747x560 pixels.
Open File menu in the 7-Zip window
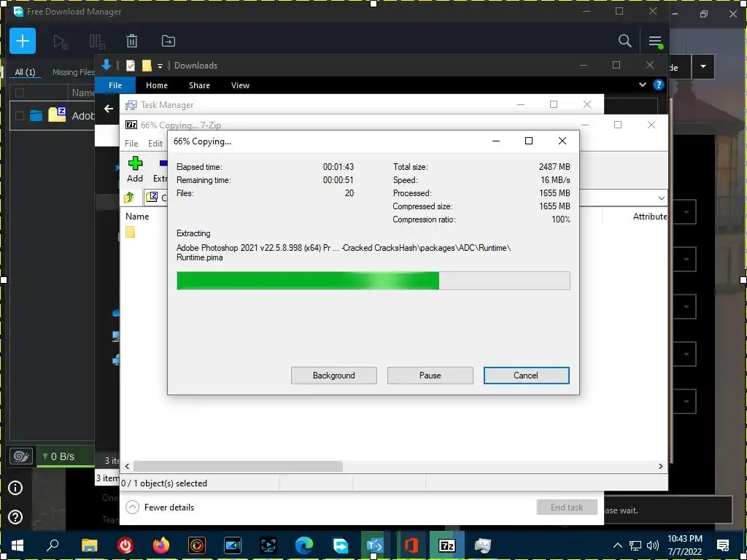click(131, 144)
